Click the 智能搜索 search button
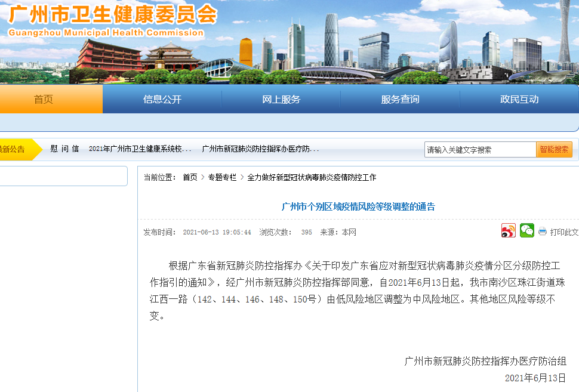The width and height of the screenshot is (579, 392). (x=554, y=150)
